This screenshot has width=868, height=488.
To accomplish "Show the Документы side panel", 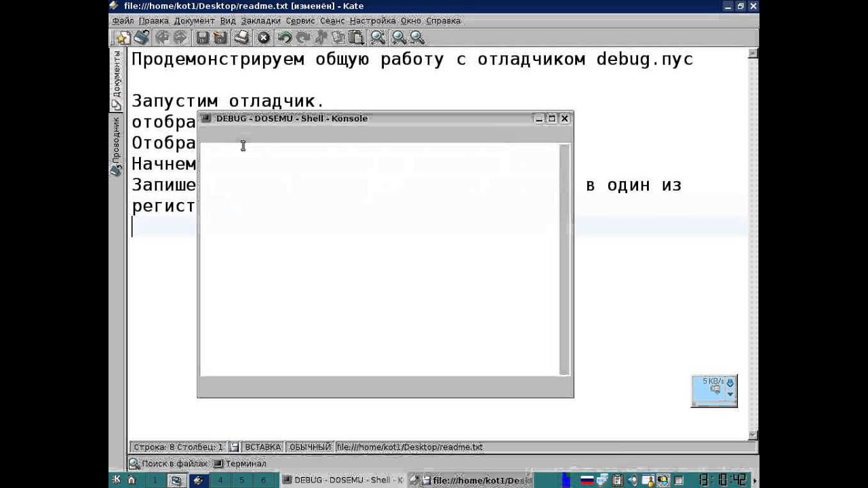I will tap(116, 80).
